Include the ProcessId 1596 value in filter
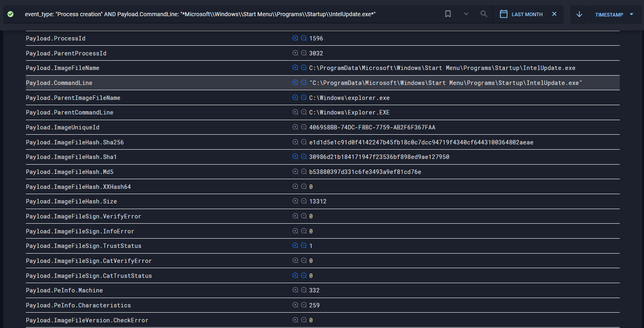The width and height of the screenshot is (644, 328). tap(295, 38)
